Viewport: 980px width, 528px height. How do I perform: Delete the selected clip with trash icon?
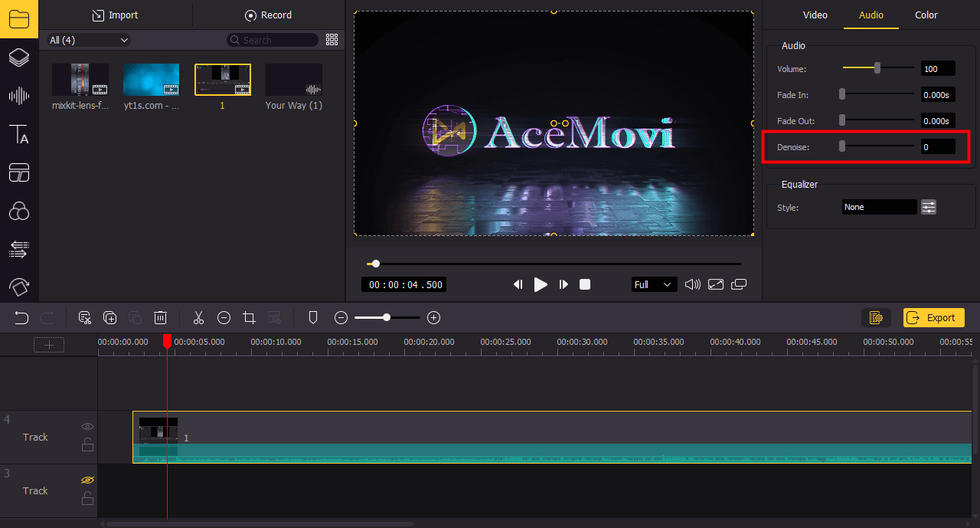pos(161,317)
